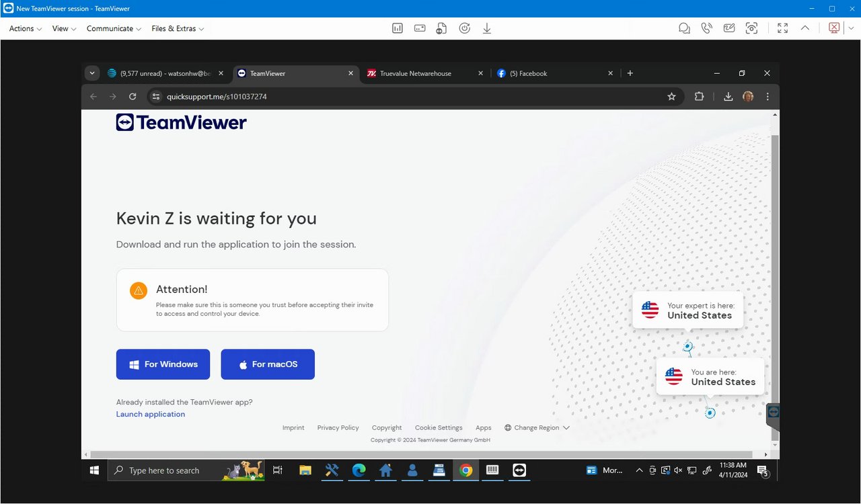Open the whiteboard annotate icon
861x504 pixels.
click(x=729, y=28)
